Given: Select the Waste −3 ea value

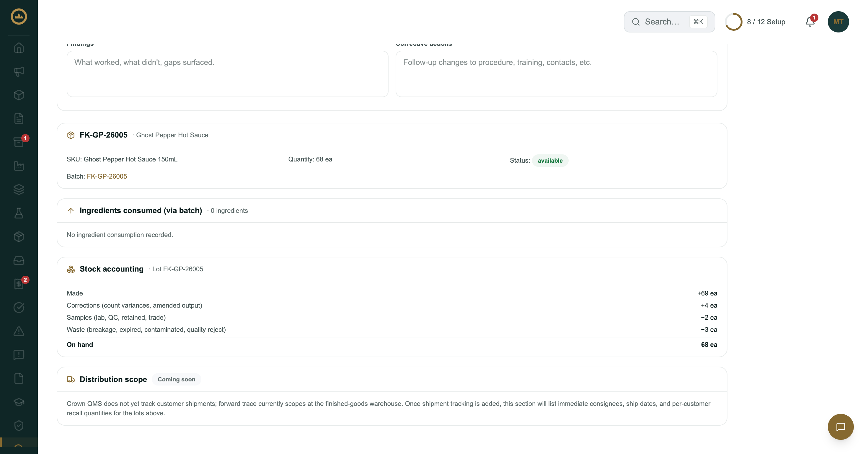Looking at the screenshot, I should (x=709, y=330).
